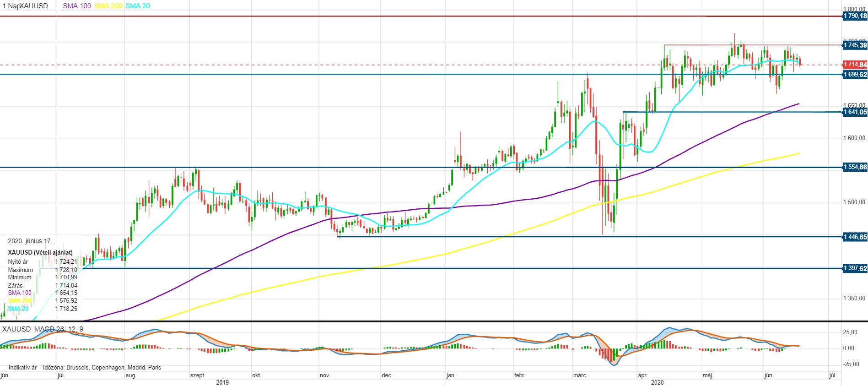Select the 1 699,62 price level tag

(855, 74)
